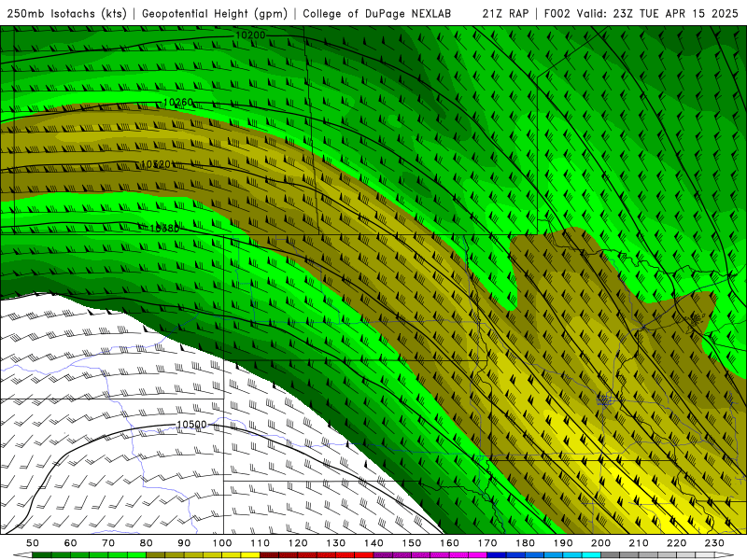Pick the cyan swatch just before 200
The height and width of the screenshot is (560, 747).
pyautogui.click(x=591, y=555)
